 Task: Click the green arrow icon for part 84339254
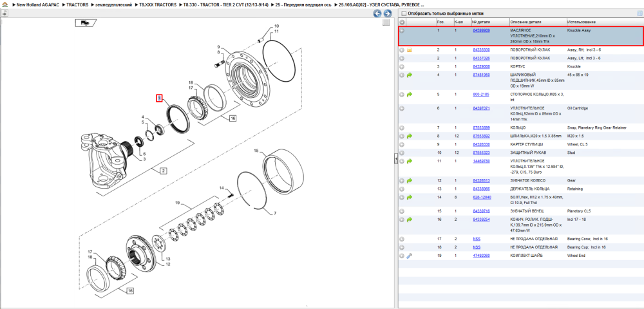click(x=409, y=220)
